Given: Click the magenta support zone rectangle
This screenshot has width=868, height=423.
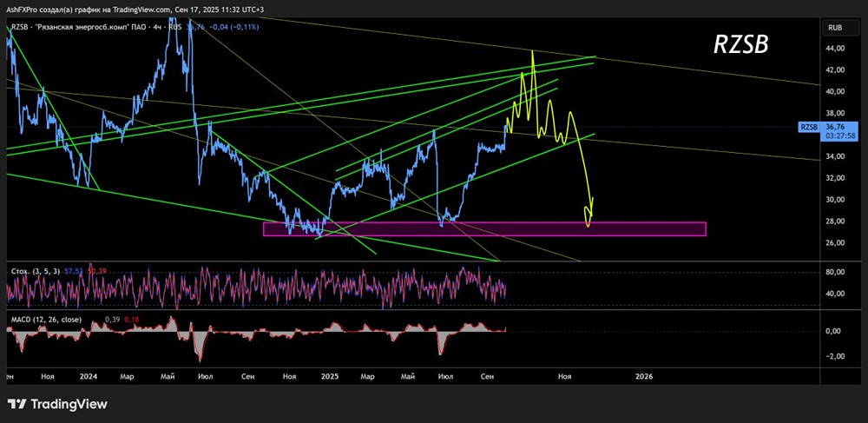Looking at the screenshot, I should click(484, 229).
